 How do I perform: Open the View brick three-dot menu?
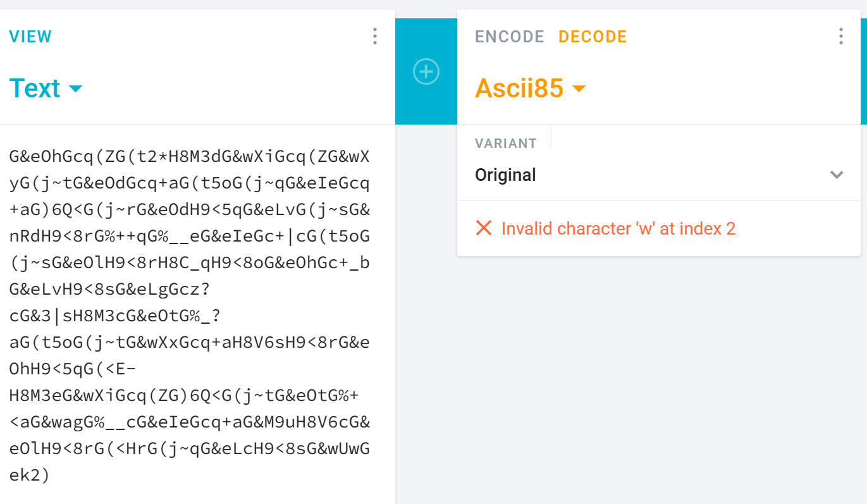(x=375, y=37)
